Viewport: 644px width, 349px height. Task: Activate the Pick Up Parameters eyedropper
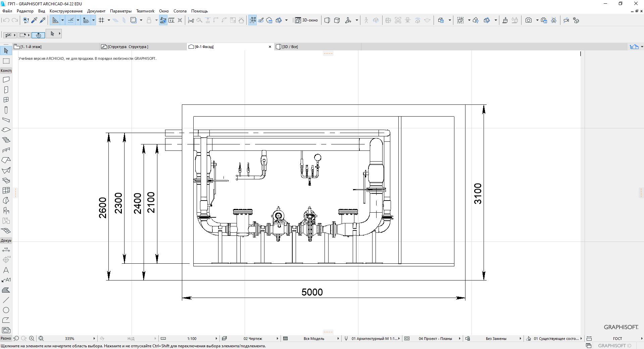click(x=34, y=20)
